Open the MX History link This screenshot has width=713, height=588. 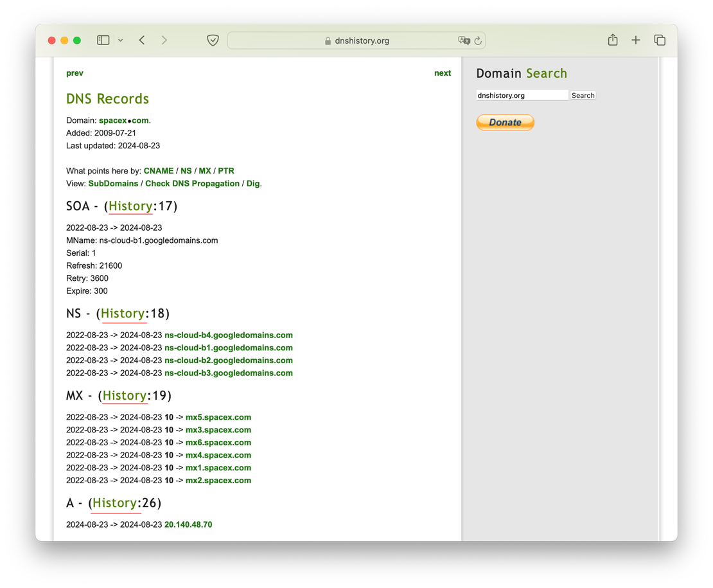pos(125,395)
